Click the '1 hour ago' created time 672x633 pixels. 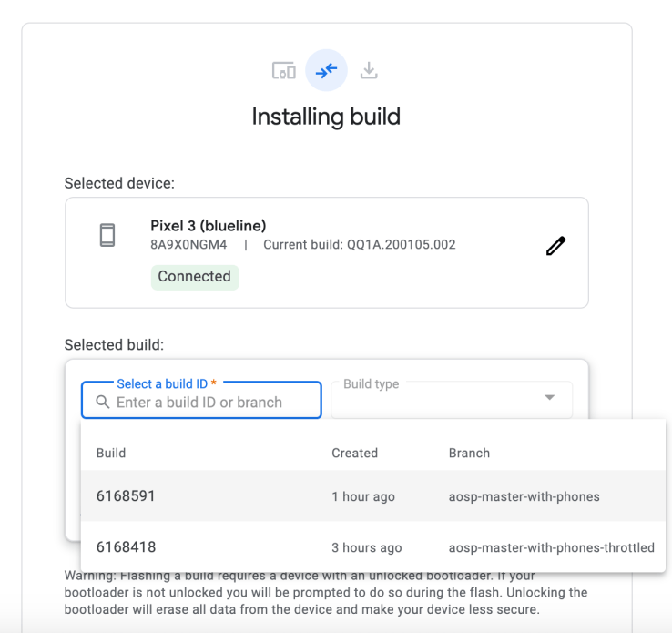coord(363,497)
